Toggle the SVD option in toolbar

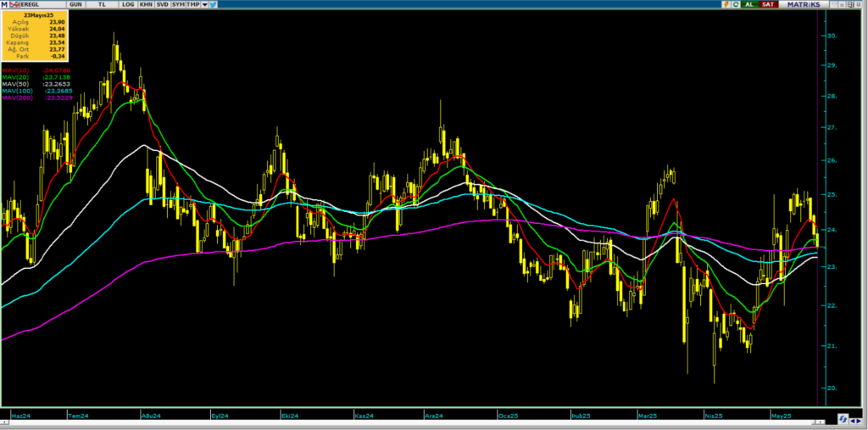click(x=161, y=4)
